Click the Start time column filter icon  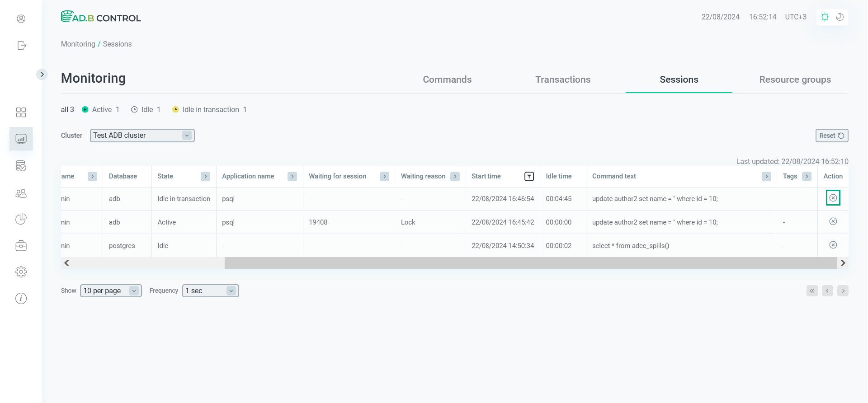[529, 177]
